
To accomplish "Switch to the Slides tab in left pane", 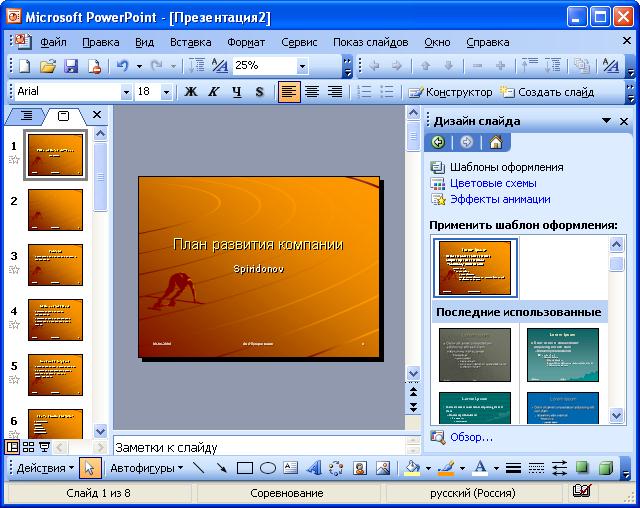I will click(x=63, y=116).
